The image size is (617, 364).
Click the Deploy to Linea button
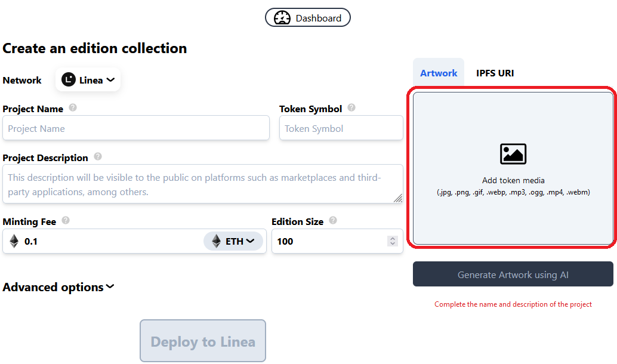pyautogui.click(x=203, y=341)
